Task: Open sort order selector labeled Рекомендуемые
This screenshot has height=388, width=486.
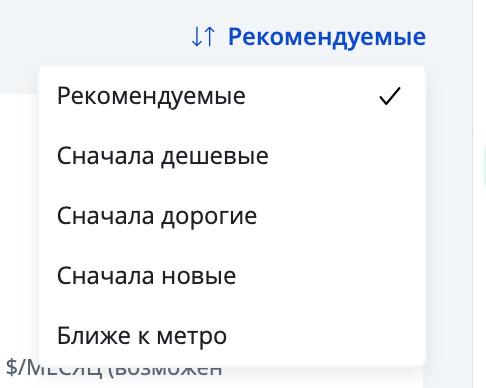Action: 308,37
